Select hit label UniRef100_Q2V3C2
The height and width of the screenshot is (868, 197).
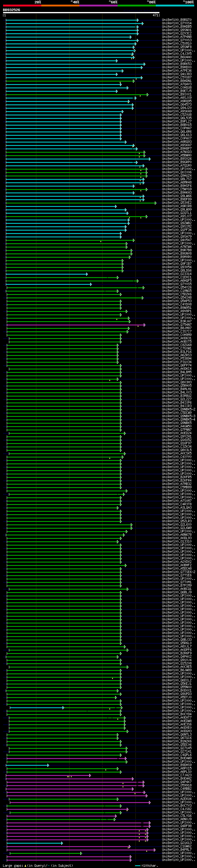coord(177,33)
